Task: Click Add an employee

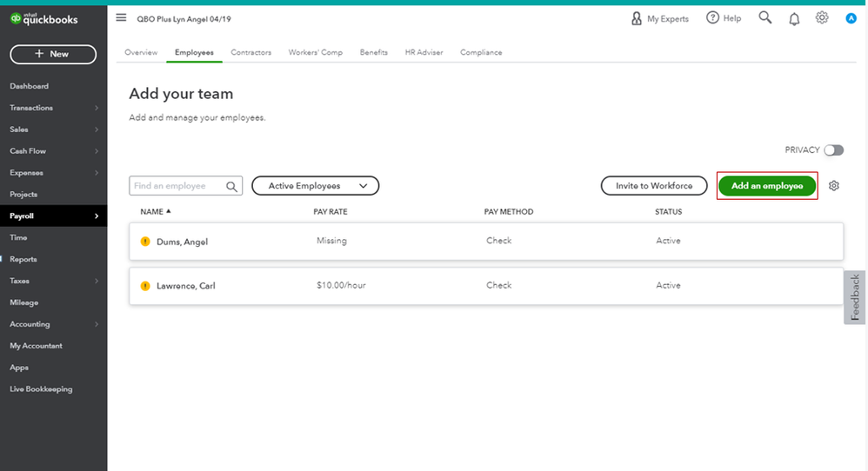Action: pos(767,186)
